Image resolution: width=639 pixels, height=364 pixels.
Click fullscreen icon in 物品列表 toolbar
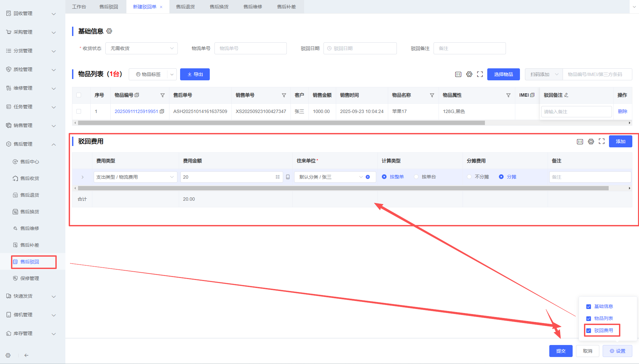[480, 74]
